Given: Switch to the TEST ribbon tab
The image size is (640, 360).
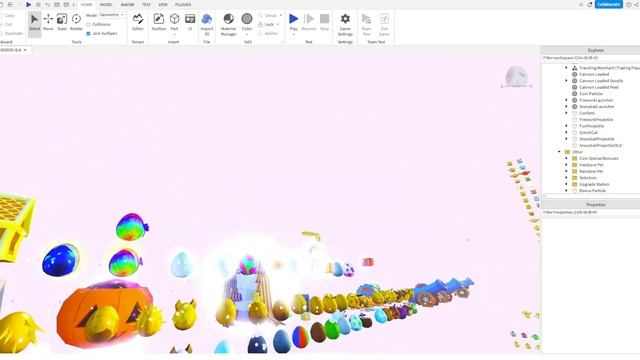Looking at the screenshot, I should [146, 4].
